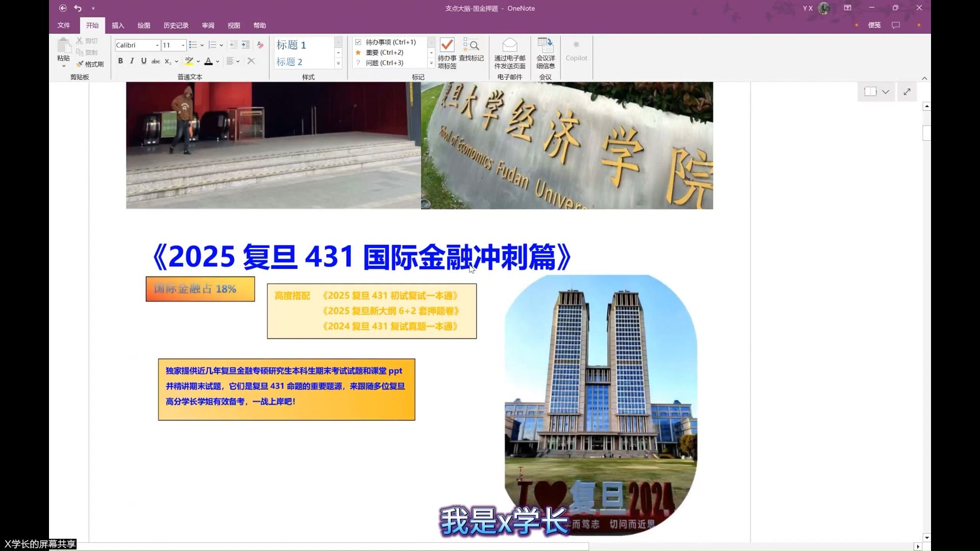The height and width of the screenshot is (551, 980).
Task: Toggle strikethrough formatting
Action: (x=156, y=61)
